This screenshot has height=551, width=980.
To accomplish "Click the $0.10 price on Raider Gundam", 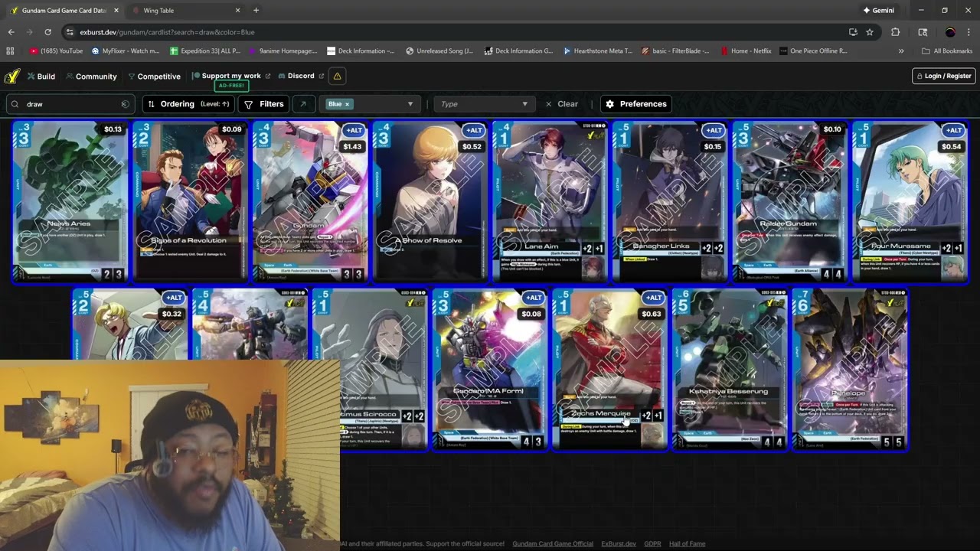I will click(832, 129).
